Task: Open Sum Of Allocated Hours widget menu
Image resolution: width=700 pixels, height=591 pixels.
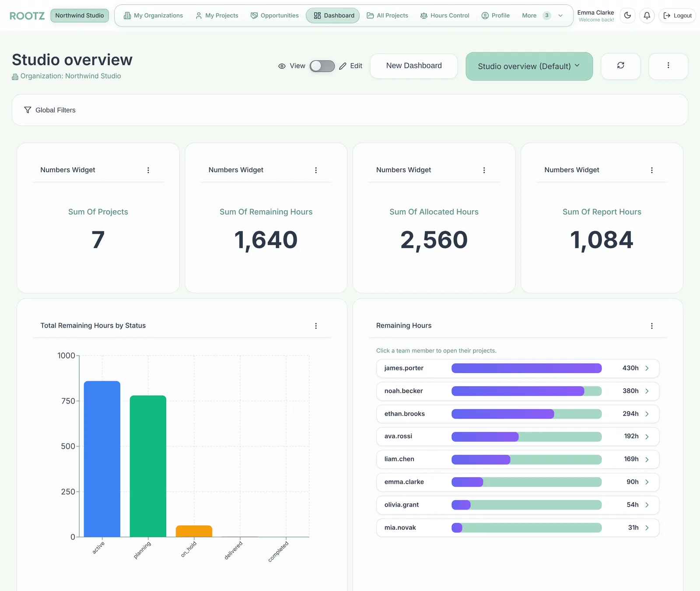Action: (x=484, y=170)
